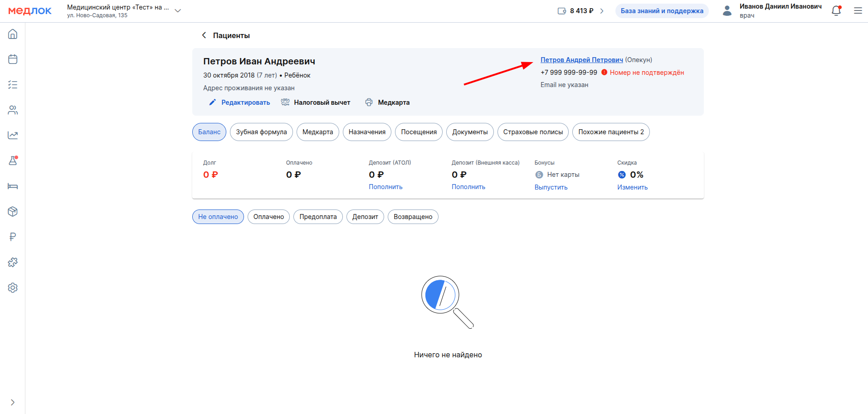Expand the medical center selector dropdown
This screenshot has height=414, width=868.
[x=178, y=11]
